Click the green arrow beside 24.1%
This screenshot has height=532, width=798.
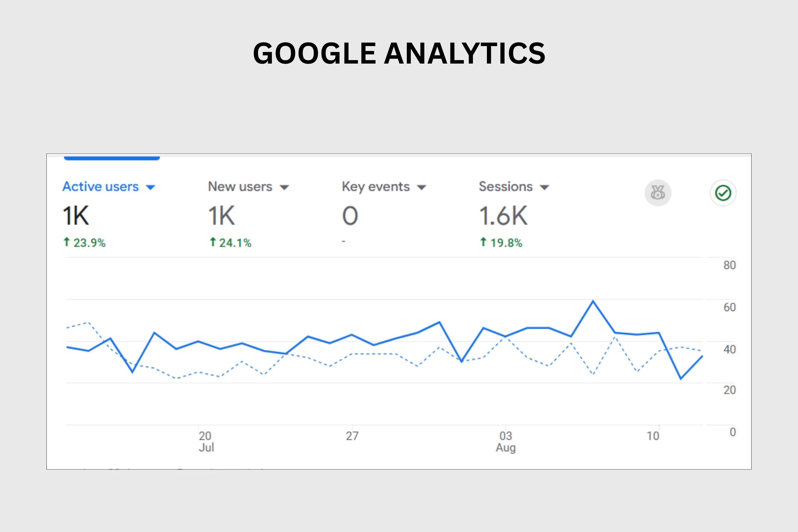coord(213,242)
